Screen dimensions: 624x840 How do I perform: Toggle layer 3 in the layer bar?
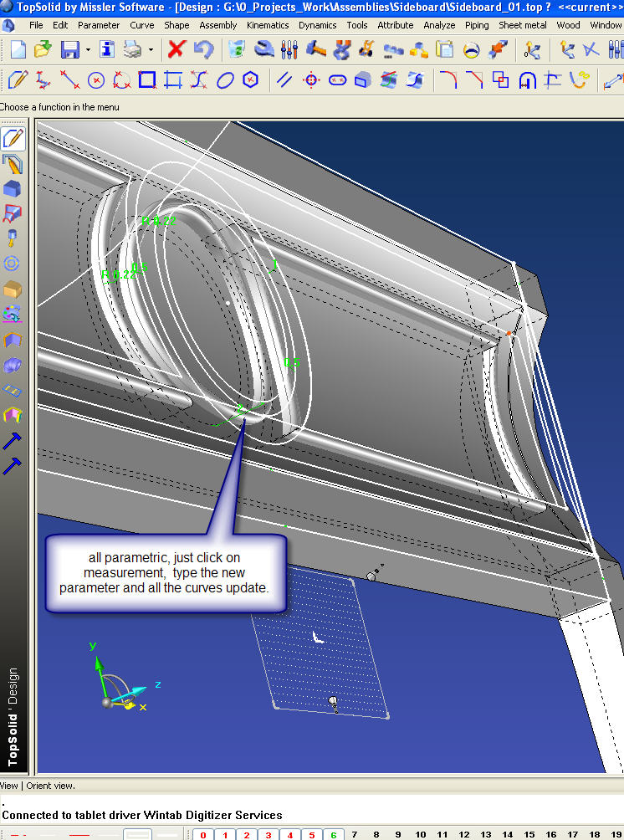click(269, 835)
